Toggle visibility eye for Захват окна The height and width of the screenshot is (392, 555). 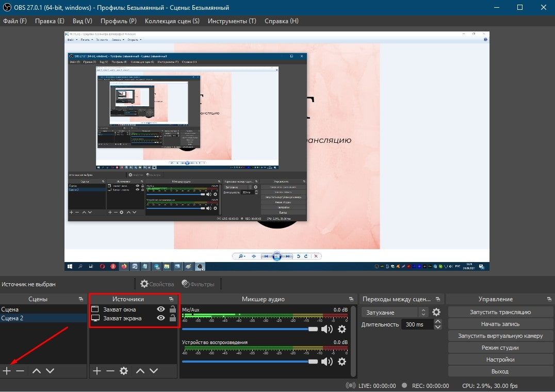tap(161, 309)
